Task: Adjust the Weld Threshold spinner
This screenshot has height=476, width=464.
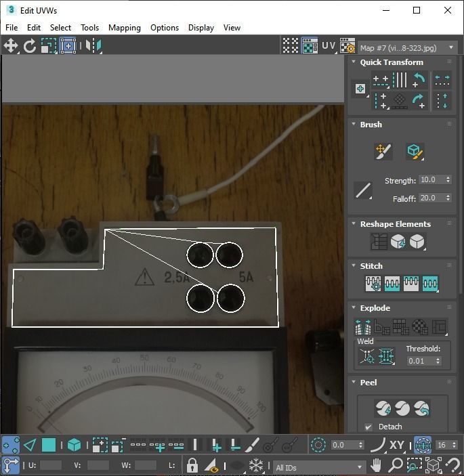Action: point(438,361)
